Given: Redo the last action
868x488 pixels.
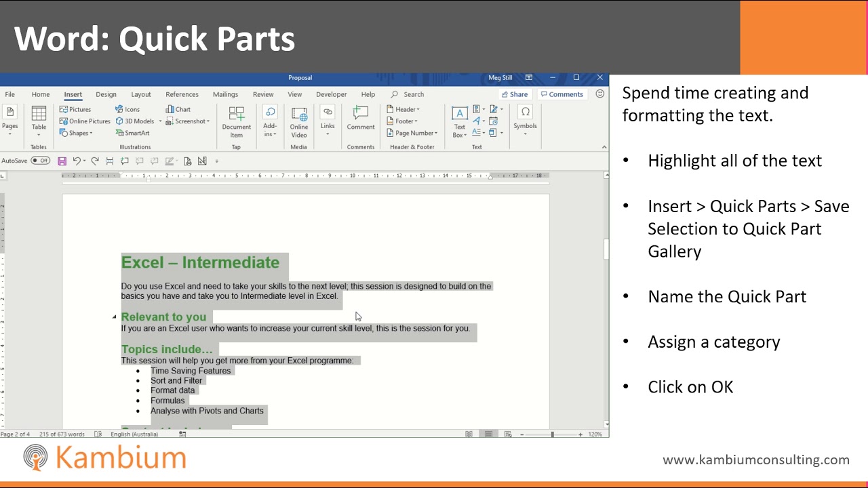Looking at the screenshot, I should click(x=95, y=161).
